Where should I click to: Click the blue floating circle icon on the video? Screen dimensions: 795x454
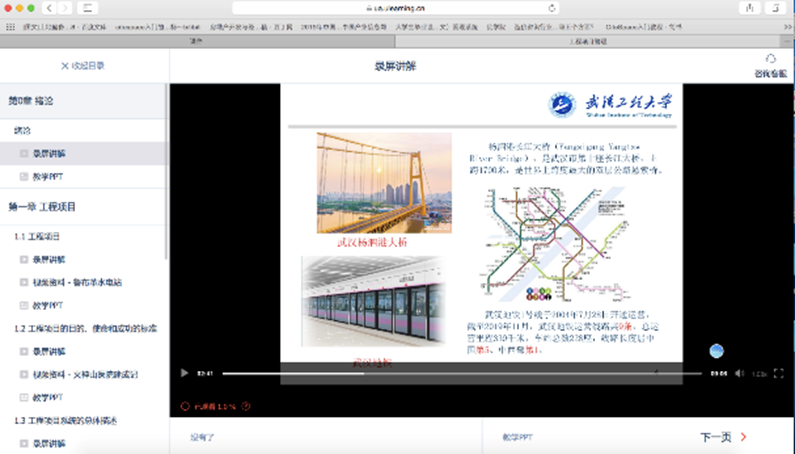click(715, 351)
